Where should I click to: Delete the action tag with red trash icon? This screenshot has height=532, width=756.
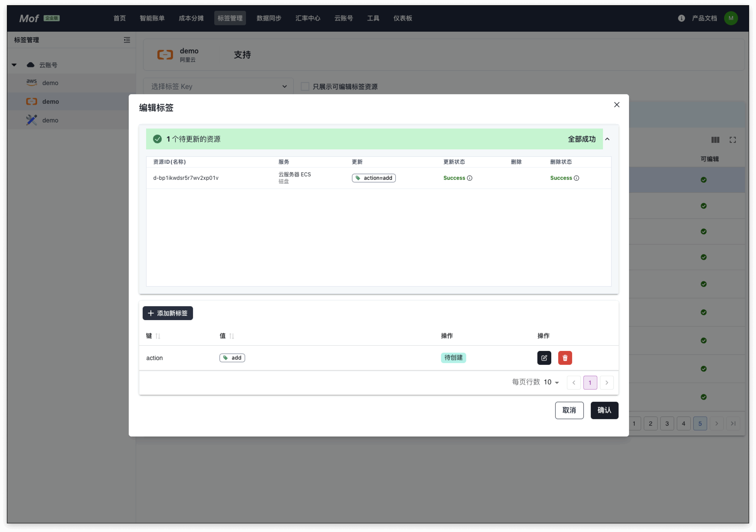(565, 358)
